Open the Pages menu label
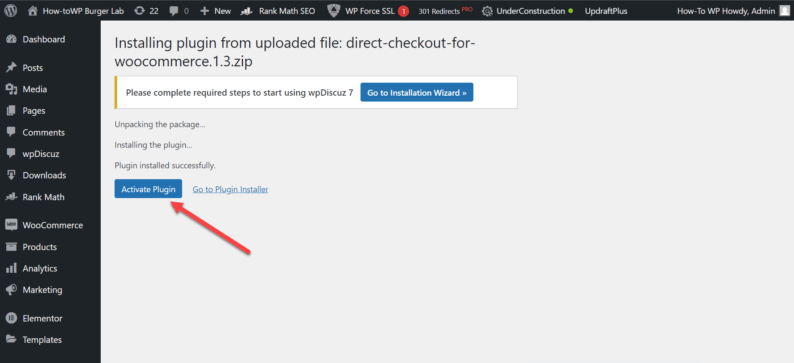Screen dimensions: 794x363 coord(33,111)
